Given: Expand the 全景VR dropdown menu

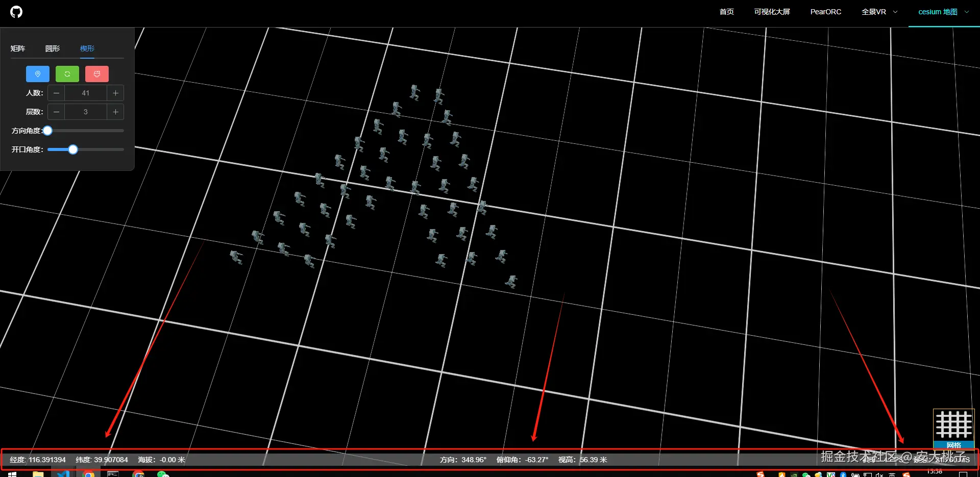Looking at the screenshot, I should pyautogui.click(x=879, y=12).
